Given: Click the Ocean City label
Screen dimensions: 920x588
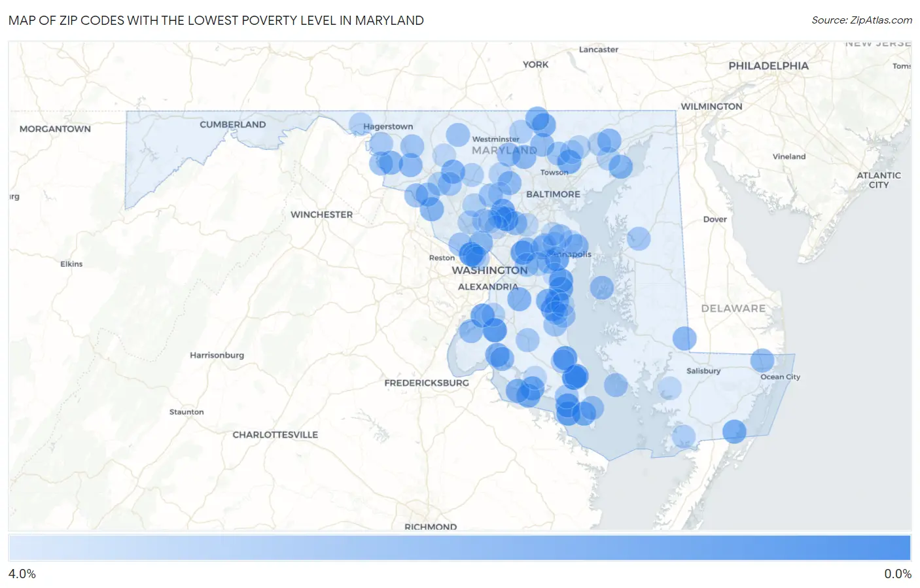Looking at the screenshot, I should (780, 377).
